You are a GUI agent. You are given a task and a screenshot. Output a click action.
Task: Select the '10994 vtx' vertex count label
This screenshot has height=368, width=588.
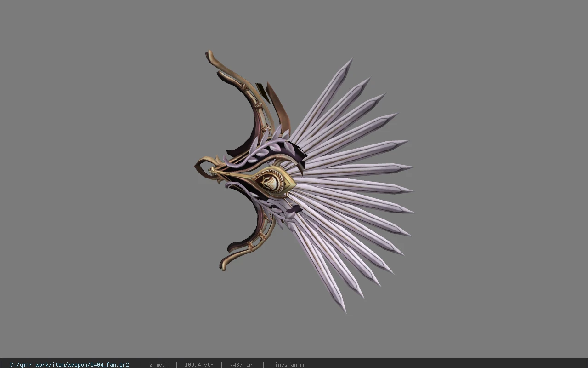(199, 365)
